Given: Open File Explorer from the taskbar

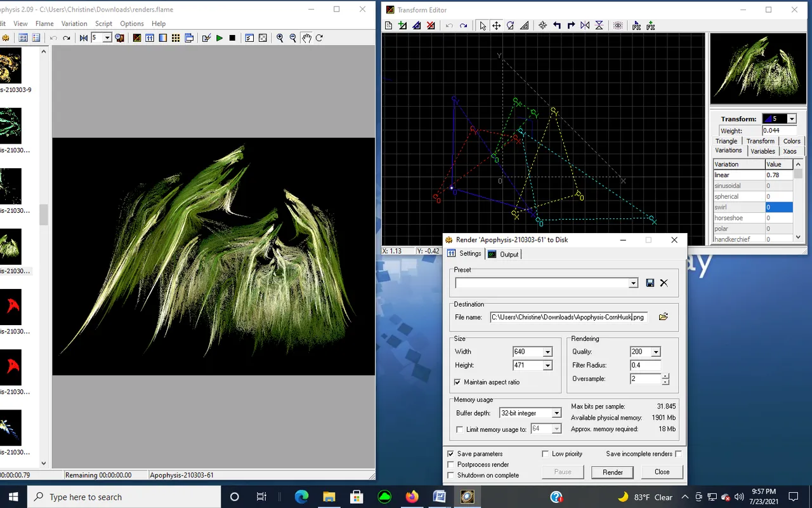Looking at the screenshot, I should 329,497.
